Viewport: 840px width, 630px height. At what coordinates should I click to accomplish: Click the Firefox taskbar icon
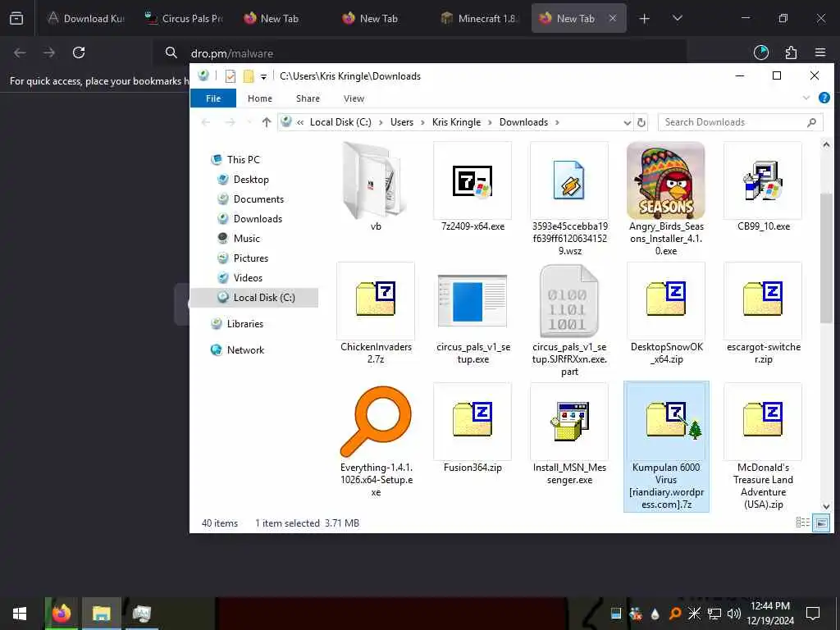[61, 614]
